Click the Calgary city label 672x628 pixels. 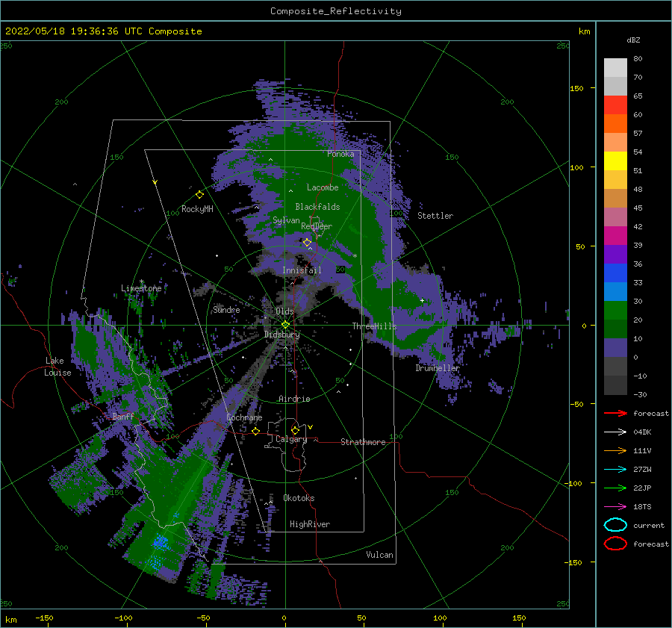(x=291, y=439)
